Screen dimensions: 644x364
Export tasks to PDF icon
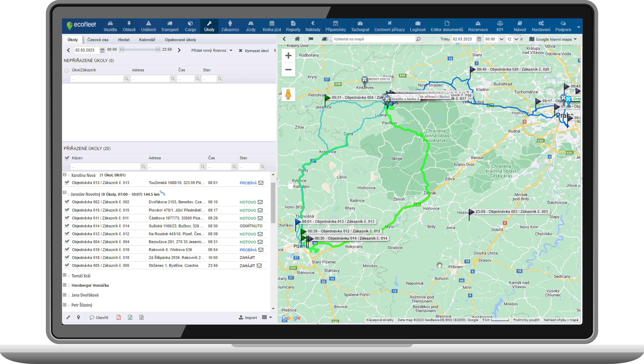[119, 317]
